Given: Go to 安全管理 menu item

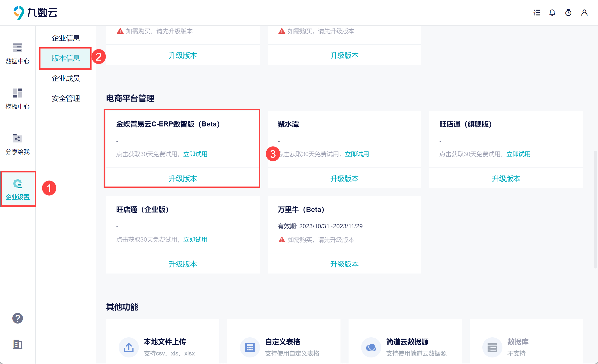Looking at the screenshot, I should 66,98.
